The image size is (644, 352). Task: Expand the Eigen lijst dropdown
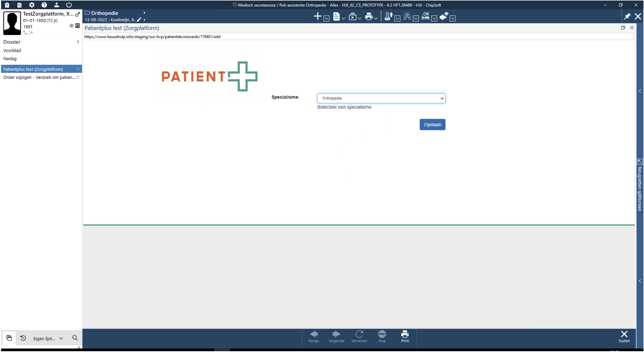coord(61,338)
